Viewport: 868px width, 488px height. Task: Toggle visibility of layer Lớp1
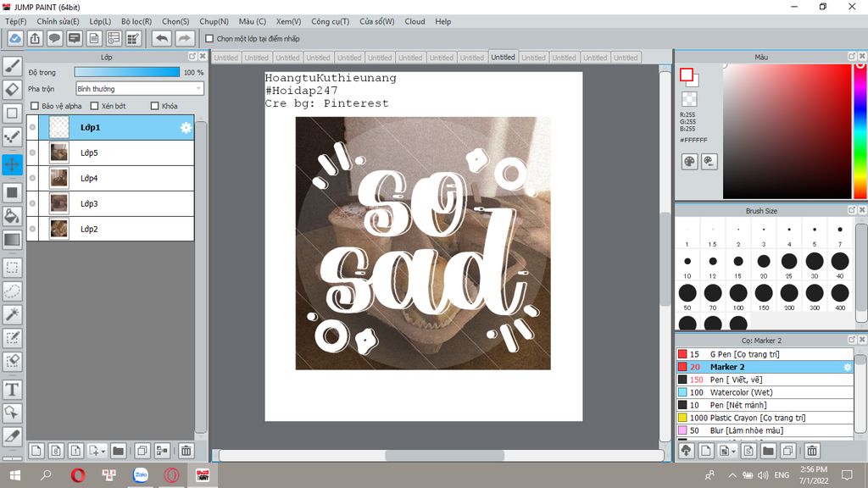click(33, 127)
